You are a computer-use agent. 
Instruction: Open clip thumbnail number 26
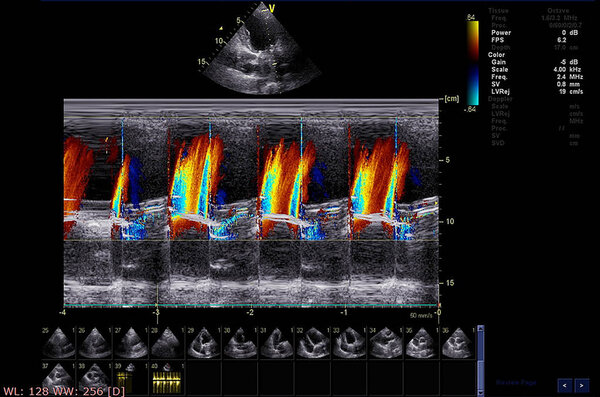tap(95, 343)
